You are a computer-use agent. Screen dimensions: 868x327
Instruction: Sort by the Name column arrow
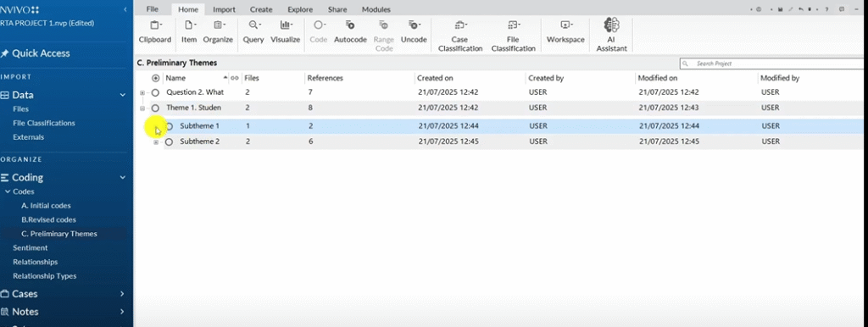click(225, 77)
